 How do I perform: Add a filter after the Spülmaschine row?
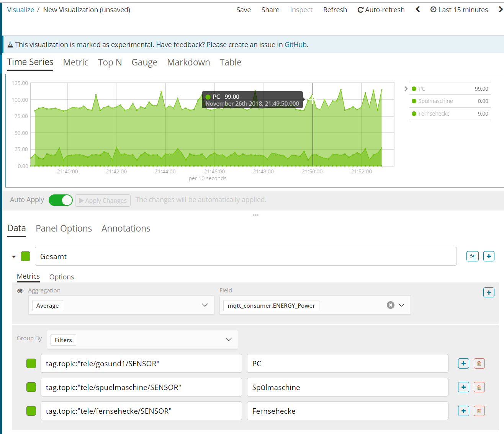pos(463,387)
